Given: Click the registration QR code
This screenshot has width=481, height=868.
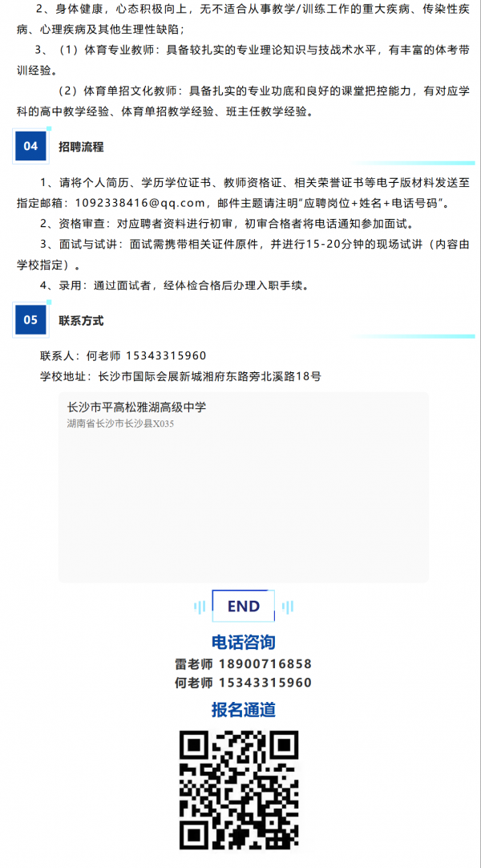Looking at the screenshot, I should [x=240, y=790].
